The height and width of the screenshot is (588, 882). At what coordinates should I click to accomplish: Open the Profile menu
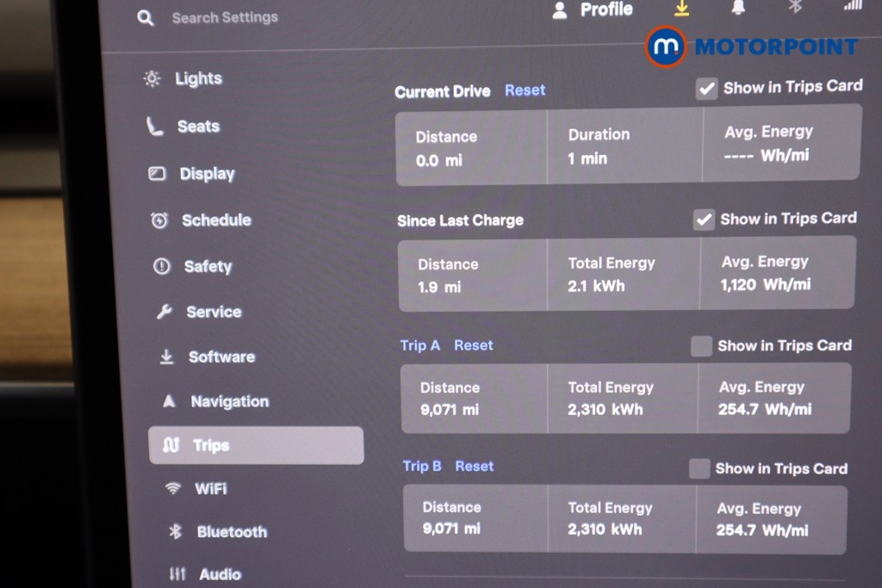[593, 9]
